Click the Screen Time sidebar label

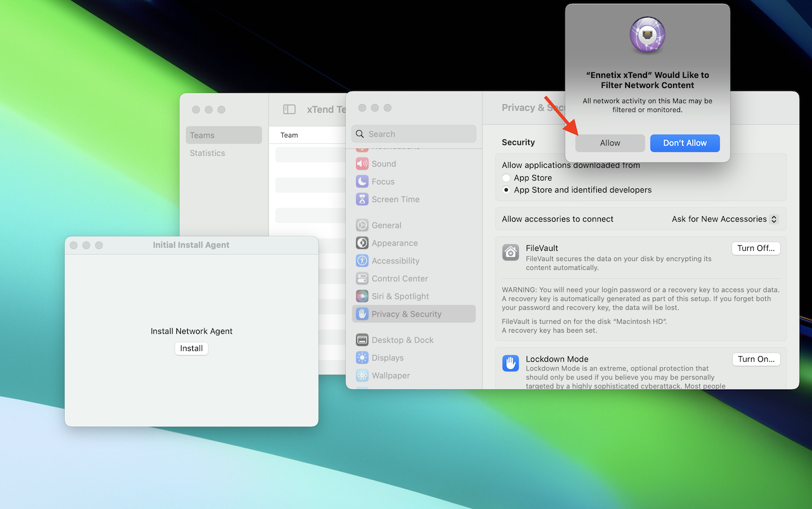[396, 199]
